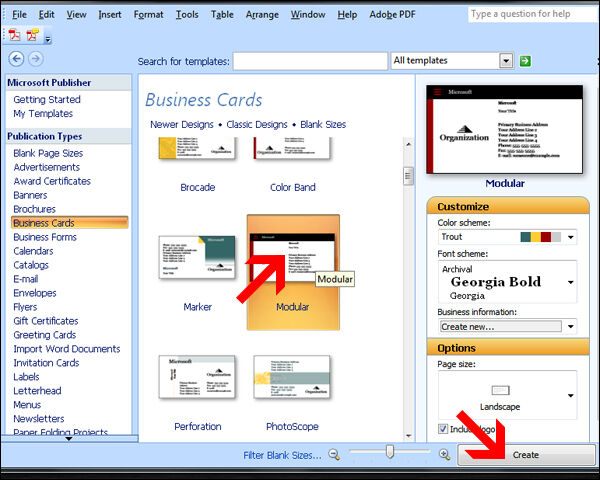Viewport: 600px width, 480px height.
Task: Select Envelopes publication type
Action: (35, 293)
